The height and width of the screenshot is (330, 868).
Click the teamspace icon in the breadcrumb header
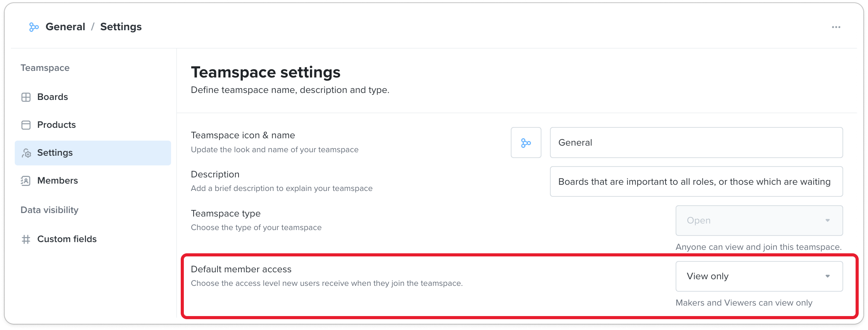(x=34, y=27)
